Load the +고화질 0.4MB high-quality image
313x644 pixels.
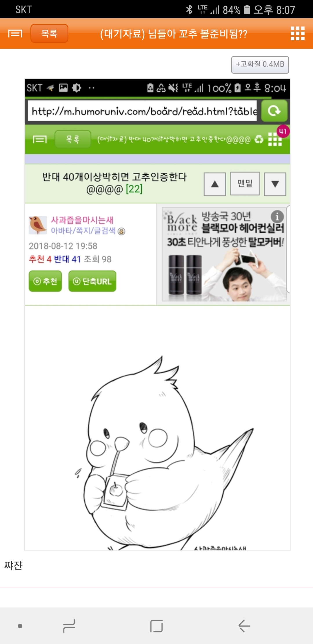(260, 64)
